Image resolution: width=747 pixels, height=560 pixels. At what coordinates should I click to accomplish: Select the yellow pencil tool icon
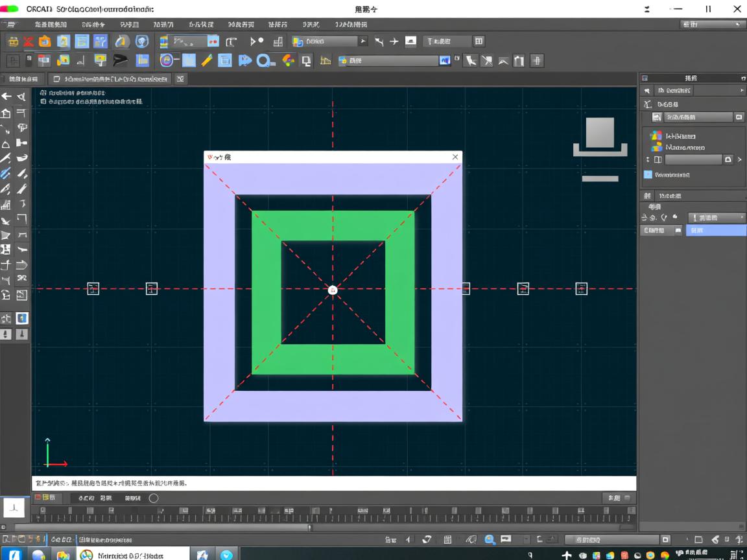(207, 60)
